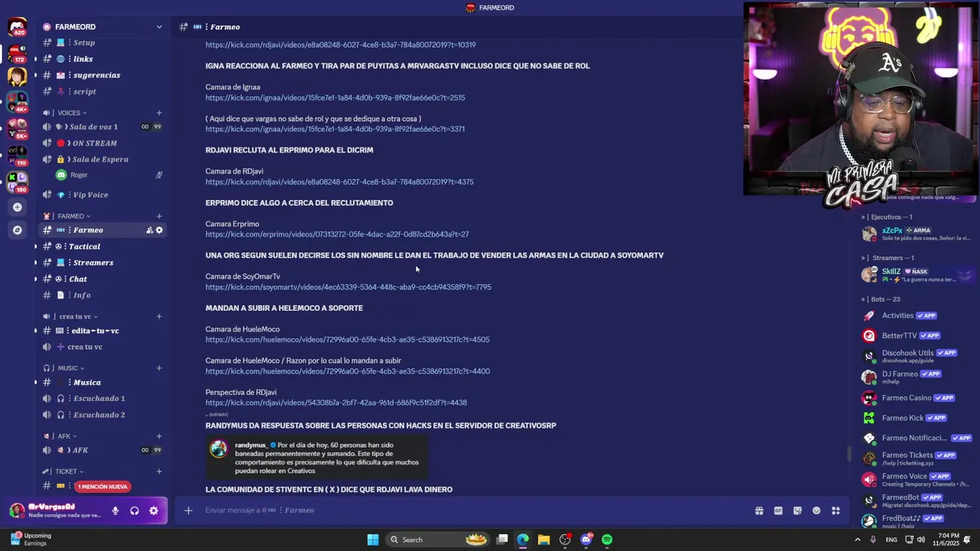This screenshot has width=980, height=551.
Task: Collapse the Bots member group
Action: 880,298
